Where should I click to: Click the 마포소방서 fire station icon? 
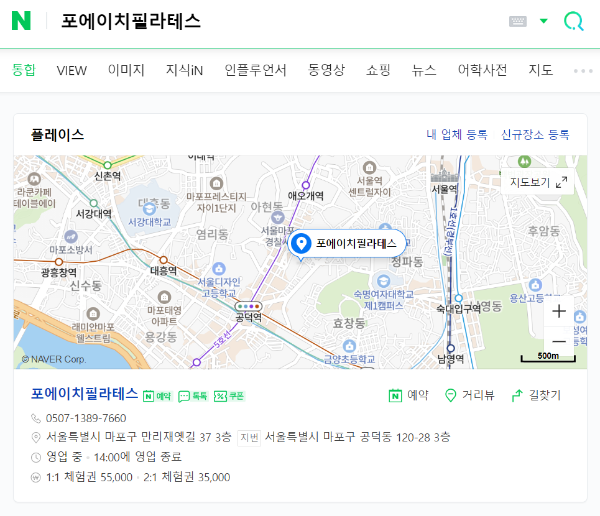click(71, 237)
